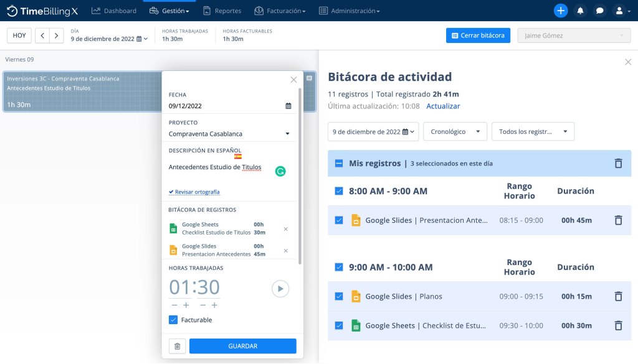
Task: Toggle Mis registros select-all checkbox
Action: coord(339,163)
